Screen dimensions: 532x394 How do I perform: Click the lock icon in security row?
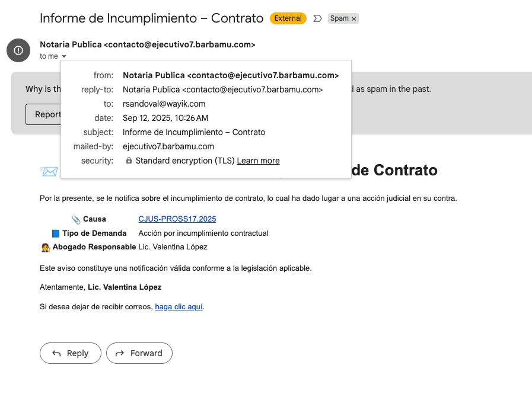tap(129, 161)
